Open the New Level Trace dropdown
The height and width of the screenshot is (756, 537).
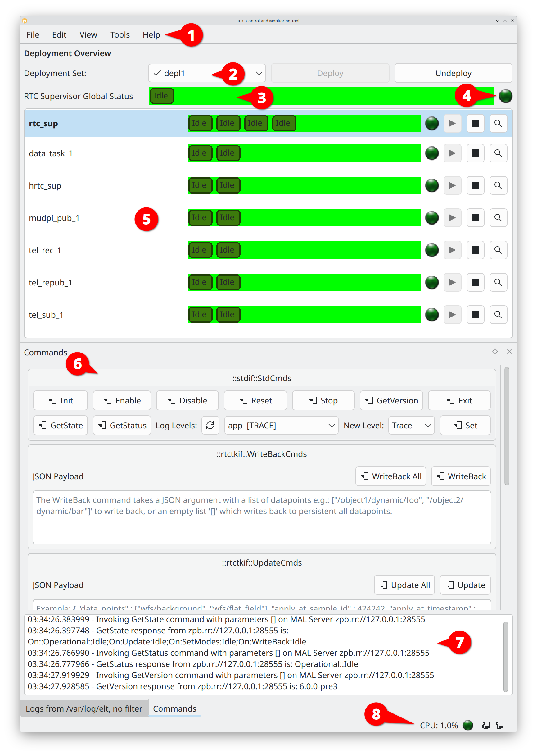(411, 426)
